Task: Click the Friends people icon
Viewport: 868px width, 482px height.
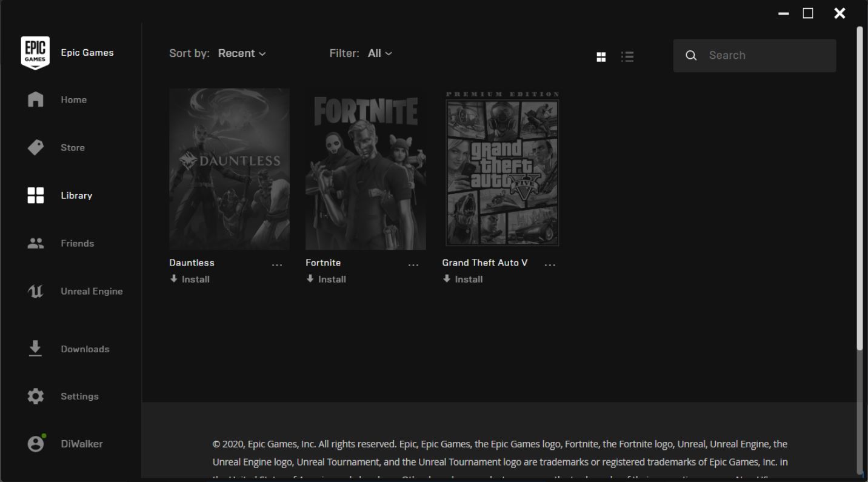Action: (x=36, y=243)
